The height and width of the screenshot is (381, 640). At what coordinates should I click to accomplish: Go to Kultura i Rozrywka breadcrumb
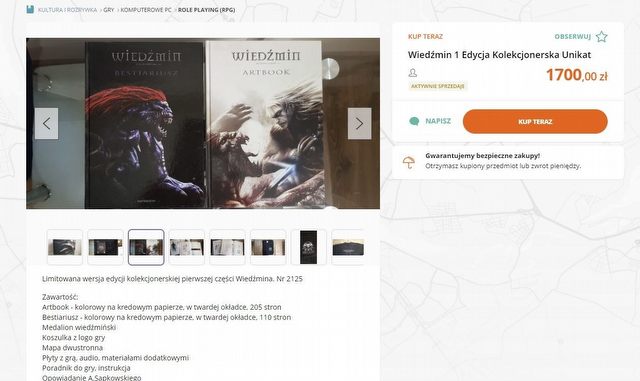click(67, 10)
